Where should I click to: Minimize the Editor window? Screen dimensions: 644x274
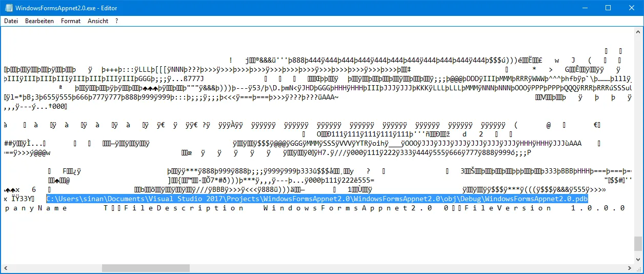(585, 8)
